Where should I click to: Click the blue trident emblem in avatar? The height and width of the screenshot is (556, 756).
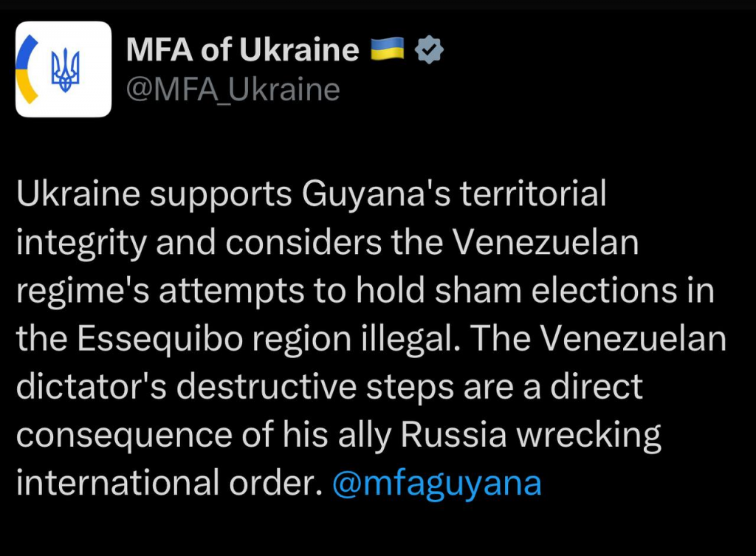[x=65, y=70]
